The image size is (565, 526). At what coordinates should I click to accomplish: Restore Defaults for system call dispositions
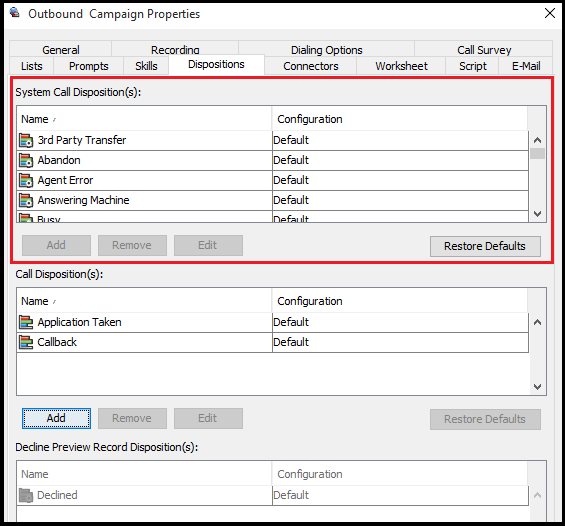coord(485,246)
